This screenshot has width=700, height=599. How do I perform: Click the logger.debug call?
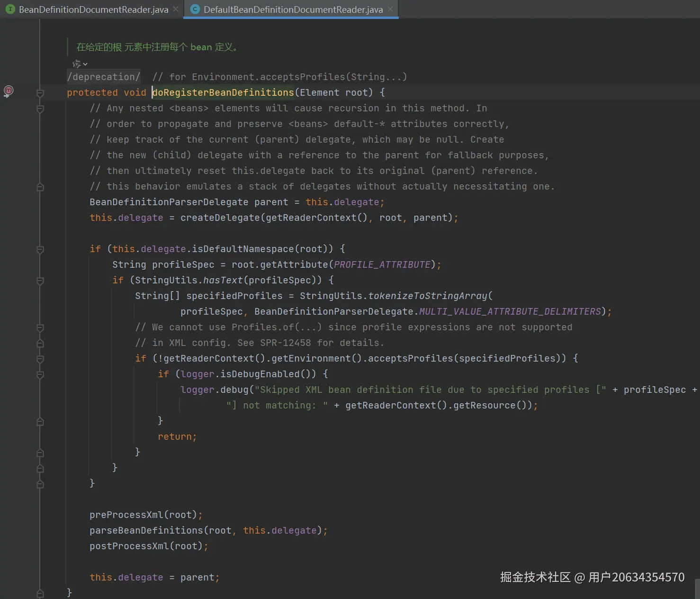tap(215, 390)
